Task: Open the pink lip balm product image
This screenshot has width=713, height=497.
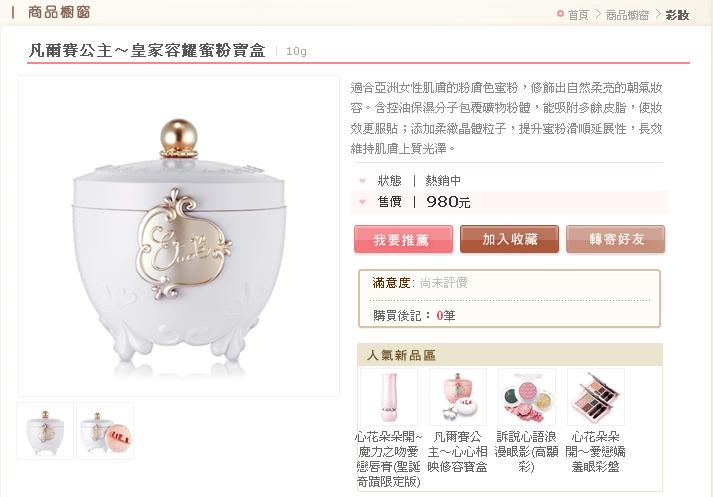Action: (x=389, y=397)
